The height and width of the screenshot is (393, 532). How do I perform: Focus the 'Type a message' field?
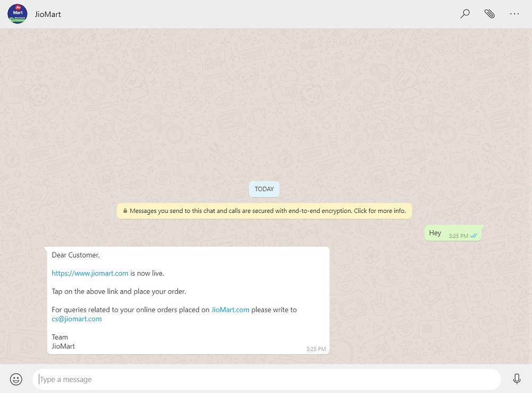point(267,379)
